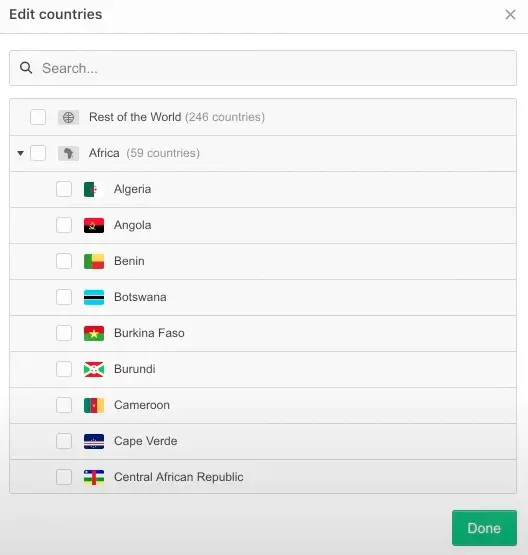Click the Botswana flag icon

point(94,297)
